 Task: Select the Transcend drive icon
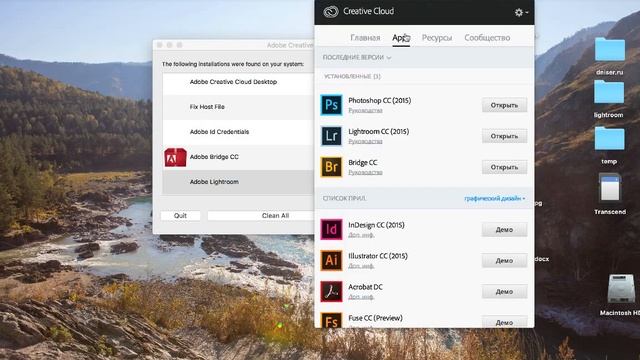click(x=610, y=193)
